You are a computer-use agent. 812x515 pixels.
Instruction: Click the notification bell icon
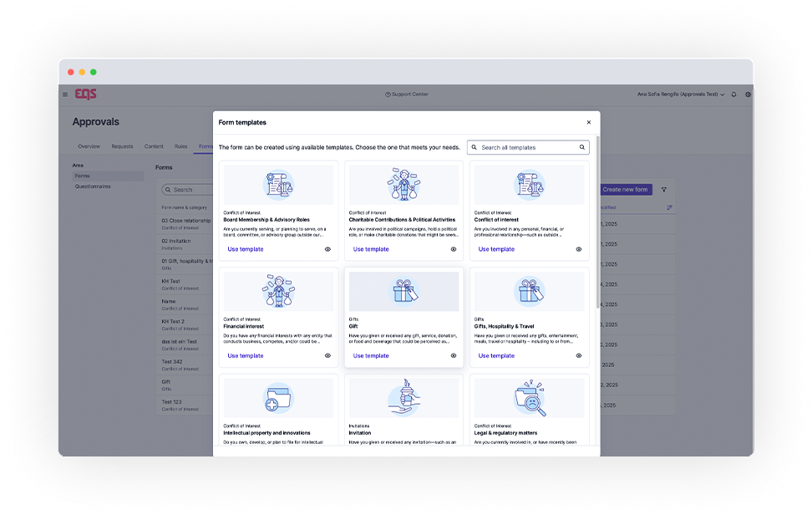[x=734, y=94]
